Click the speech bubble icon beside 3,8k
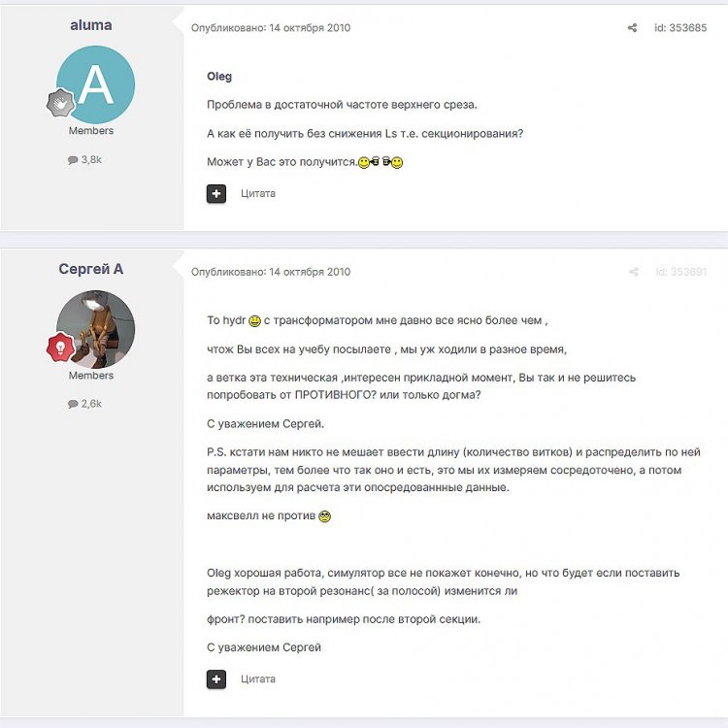Viewport: 728px width, 728px height. tap(73, 160)
